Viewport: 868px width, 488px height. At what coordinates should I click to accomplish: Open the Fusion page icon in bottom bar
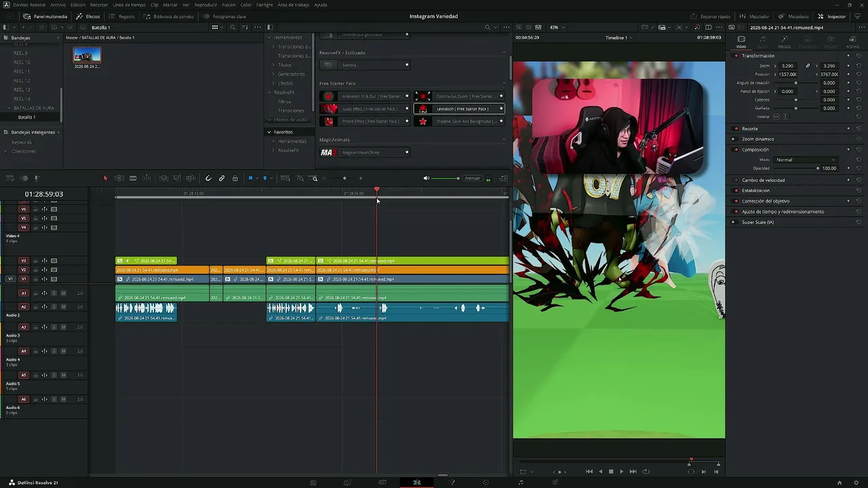click(x=452, y=483)
